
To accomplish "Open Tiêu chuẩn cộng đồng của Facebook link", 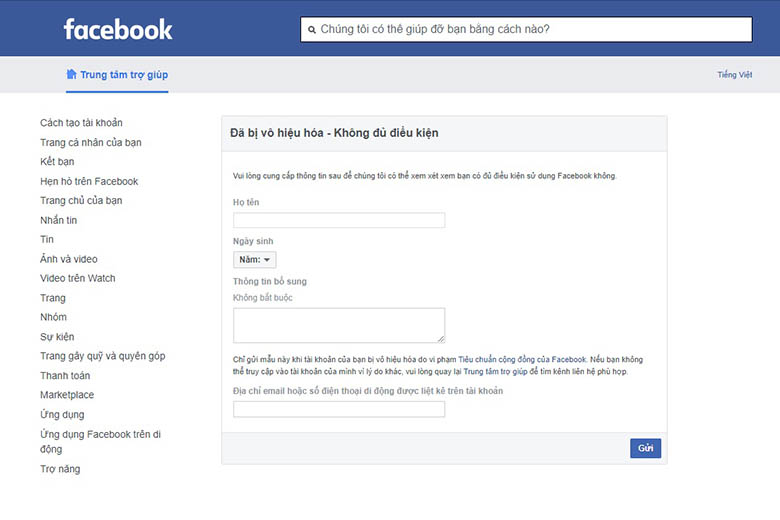I will click(522, 359).
